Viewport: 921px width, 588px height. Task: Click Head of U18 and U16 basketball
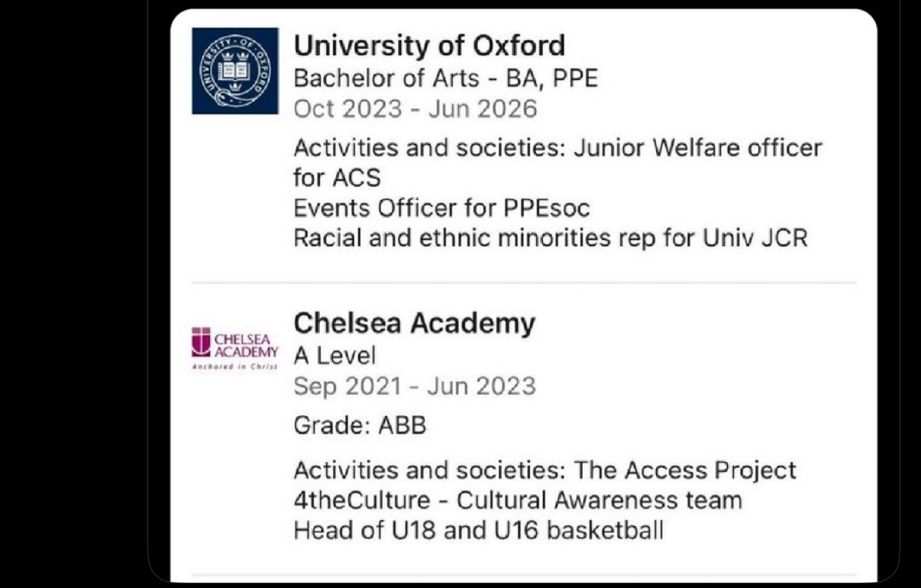(478, 530)
